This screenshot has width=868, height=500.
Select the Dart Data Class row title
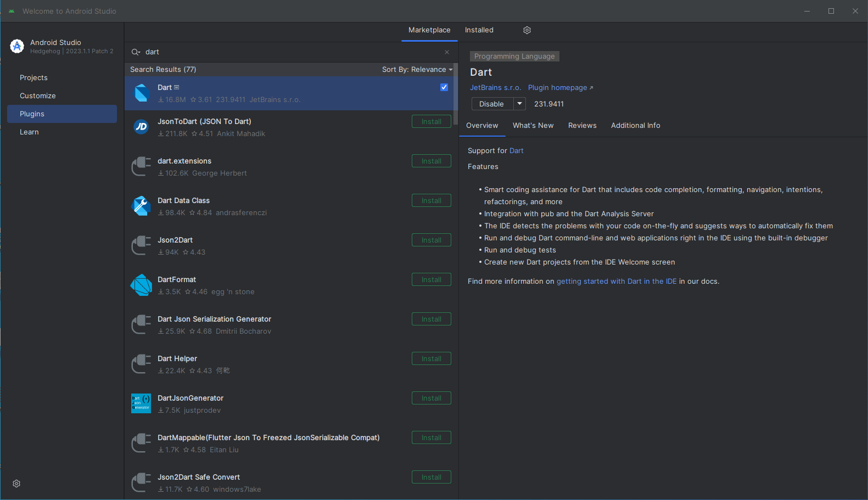tap(183, 201)
